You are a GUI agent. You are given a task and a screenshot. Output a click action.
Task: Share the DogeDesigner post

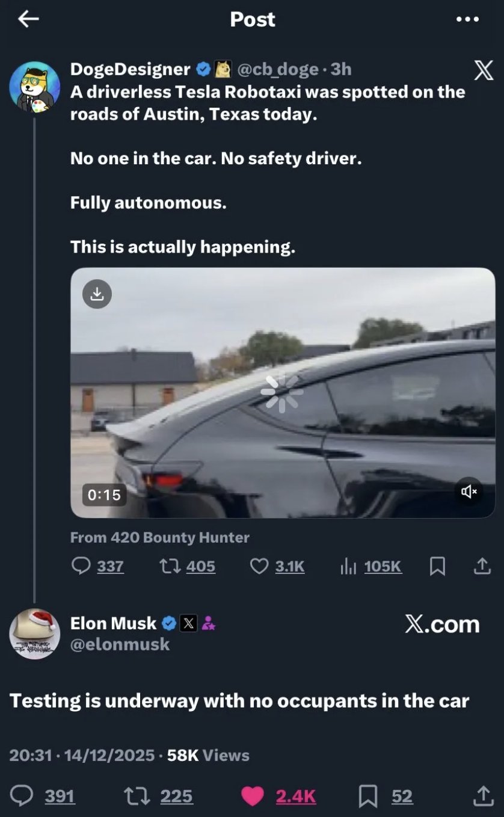coord(482,566)
